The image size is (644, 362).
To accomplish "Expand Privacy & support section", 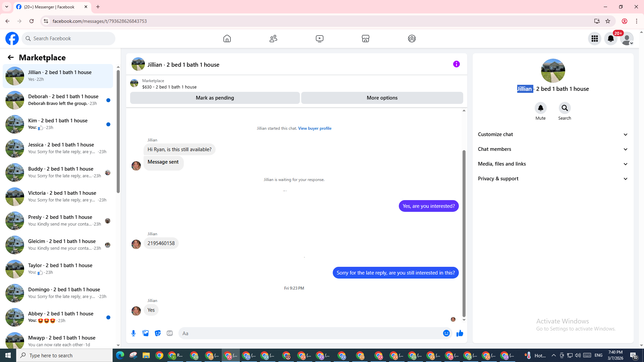I will 553,179.
